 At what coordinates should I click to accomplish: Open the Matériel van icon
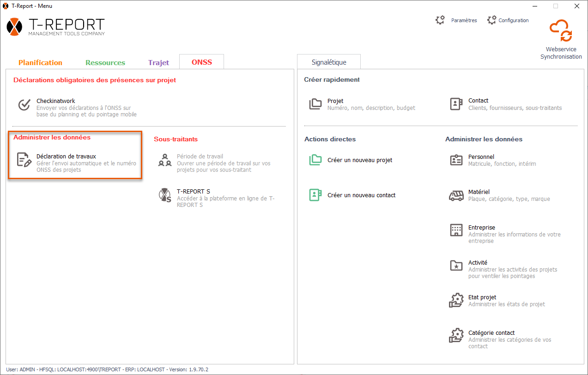click(456, 196)
